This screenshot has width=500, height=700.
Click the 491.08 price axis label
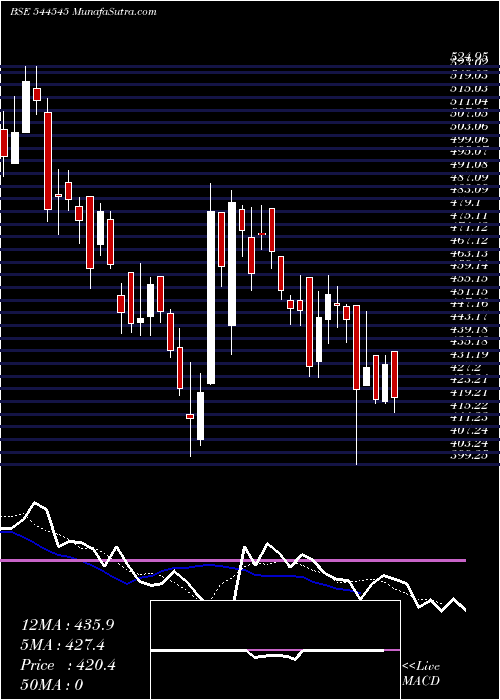(x=468, y=165)
